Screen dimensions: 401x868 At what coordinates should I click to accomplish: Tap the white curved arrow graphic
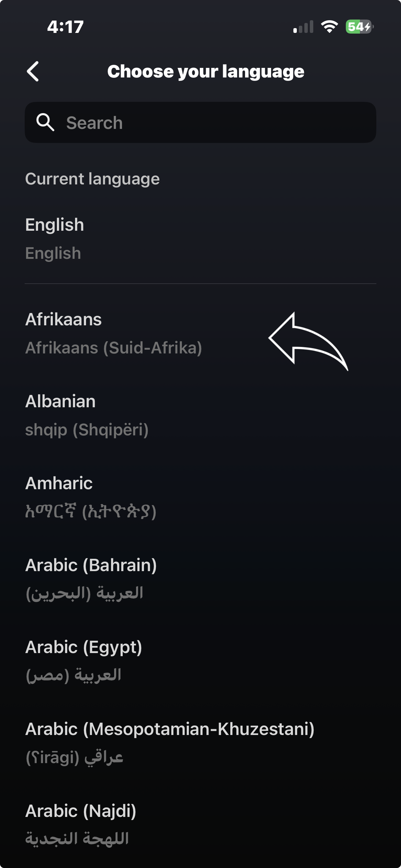click(308, 340)
